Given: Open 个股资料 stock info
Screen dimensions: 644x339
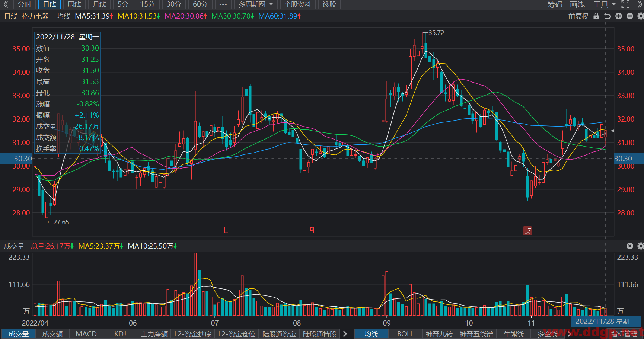Looking at the screenshot, I should point(298,4).
